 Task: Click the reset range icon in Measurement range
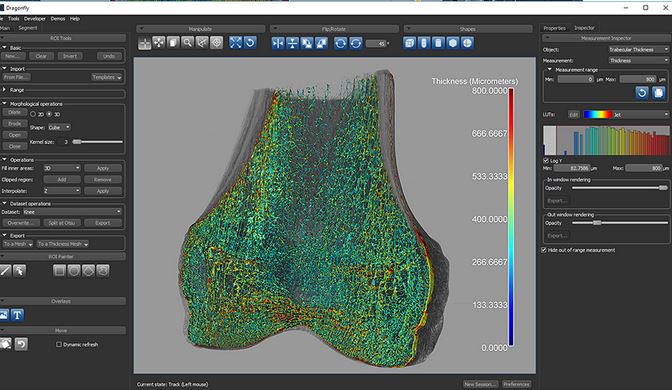(642, 93)
